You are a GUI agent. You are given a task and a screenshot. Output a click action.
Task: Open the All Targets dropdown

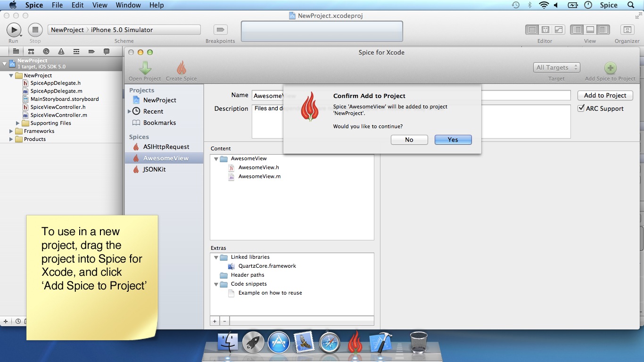(x=556, y=67)
